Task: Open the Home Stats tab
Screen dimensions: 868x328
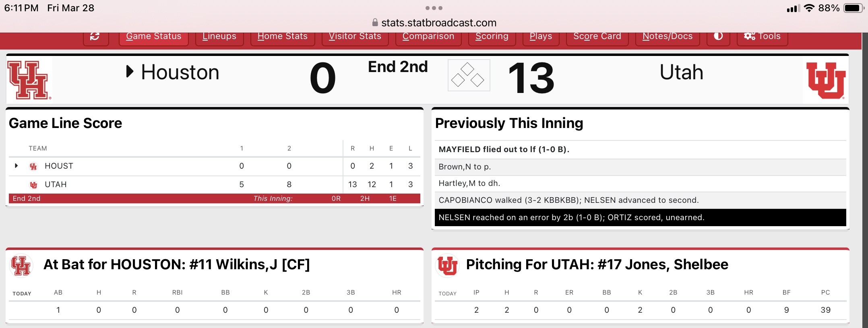Action: coord(283,37)
